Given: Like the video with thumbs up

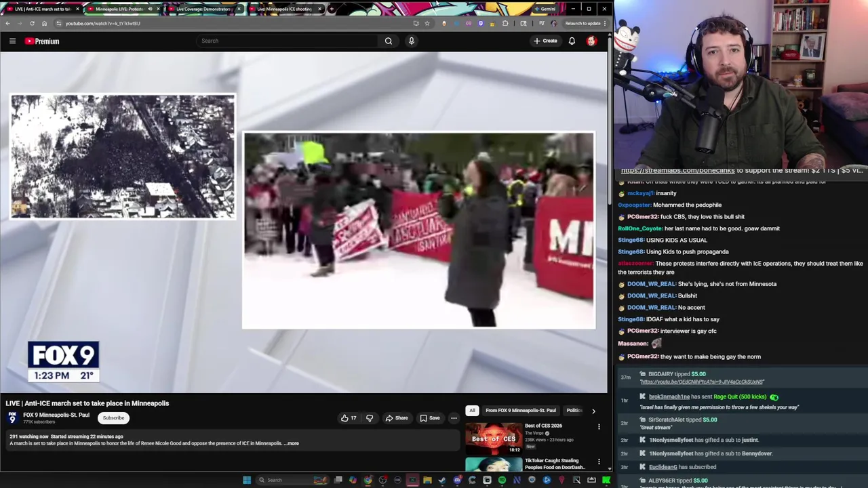Looking at the screenshot, I should click(x=349, y=418).
